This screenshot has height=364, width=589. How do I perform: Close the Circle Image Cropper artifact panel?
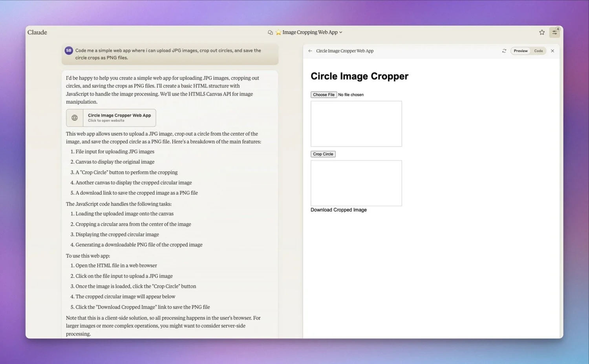click(552, 51)
